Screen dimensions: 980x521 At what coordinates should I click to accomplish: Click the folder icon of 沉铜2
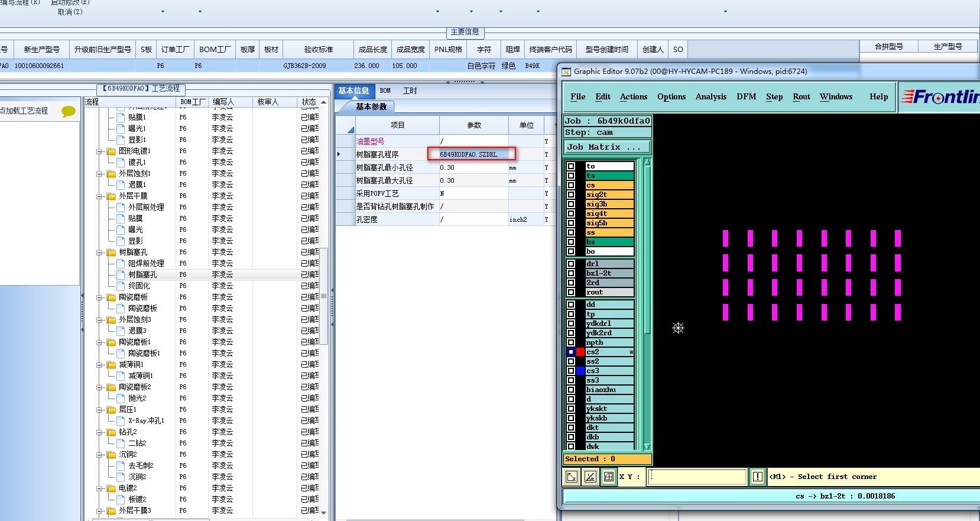coord(111,455)
